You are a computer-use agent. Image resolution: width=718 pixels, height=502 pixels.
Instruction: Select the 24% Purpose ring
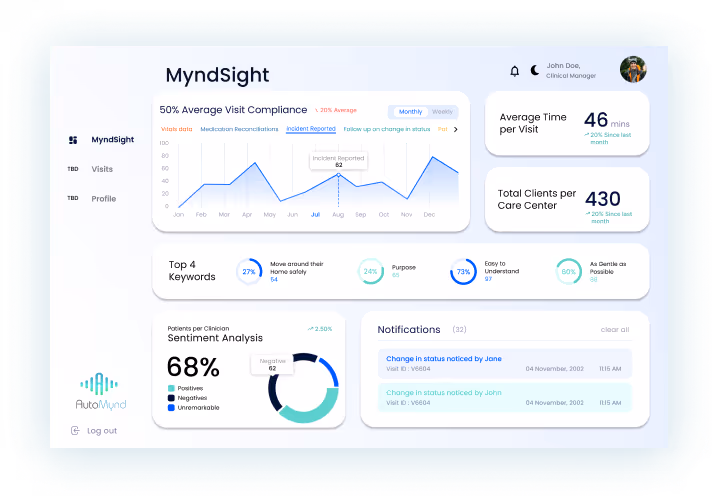point(370,271)
